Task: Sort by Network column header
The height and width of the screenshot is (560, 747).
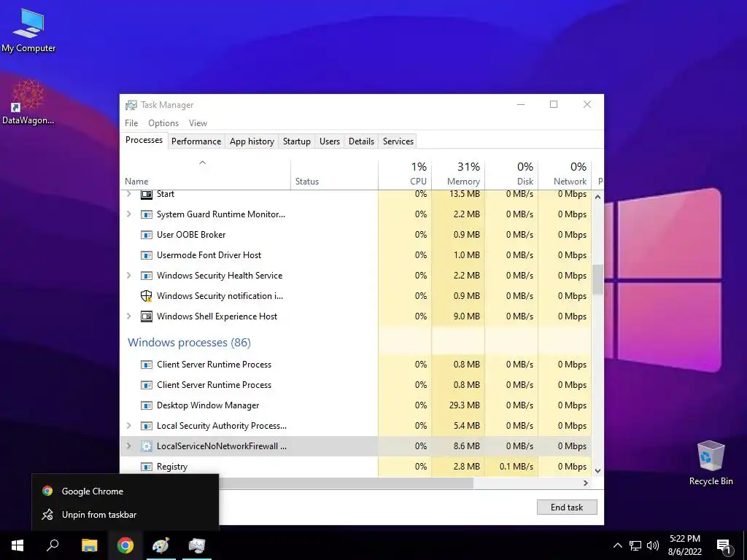Action: pyautogui.click(x=565, y=174)
